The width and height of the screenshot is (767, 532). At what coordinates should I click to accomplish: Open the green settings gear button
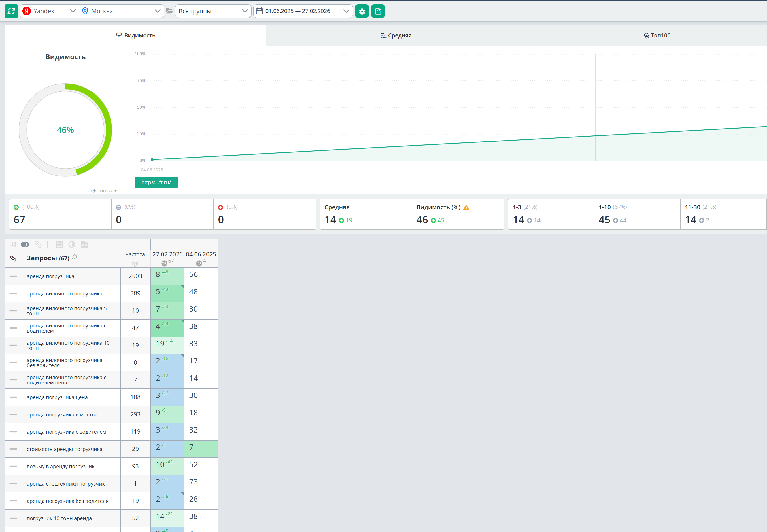(362, 11)
